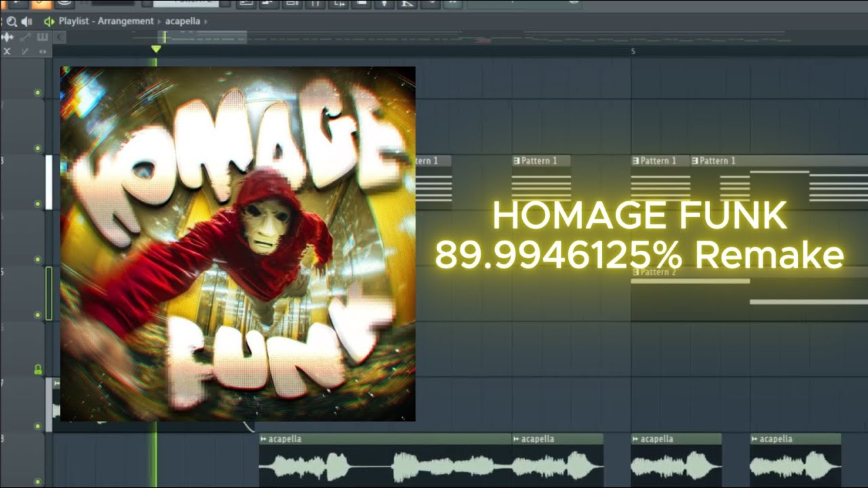868x488 pixels.
Task: Select the Pattern 2 clip title
Action: [x=658, y=272]
